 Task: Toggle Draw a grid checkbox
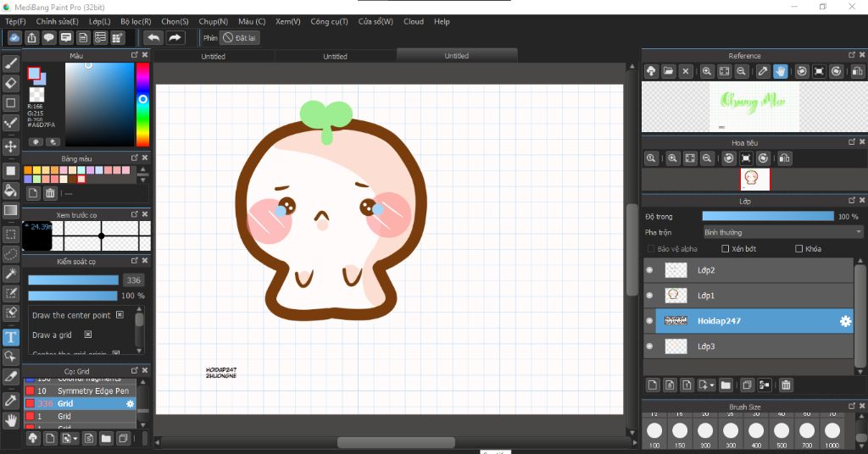87,335
